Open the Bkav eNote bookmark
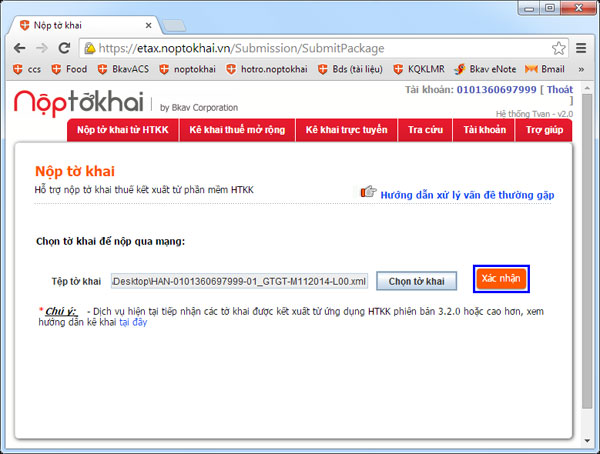Image resolution: width=600 pixels, height=454 pixels. 485,69
